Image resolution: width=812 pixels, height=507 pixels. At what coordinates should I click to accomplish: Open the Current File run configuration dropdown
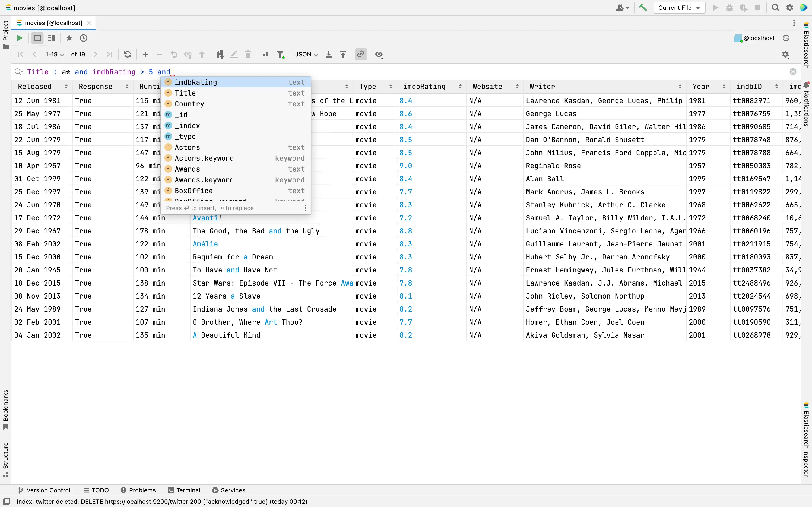(x=679, y=8)
